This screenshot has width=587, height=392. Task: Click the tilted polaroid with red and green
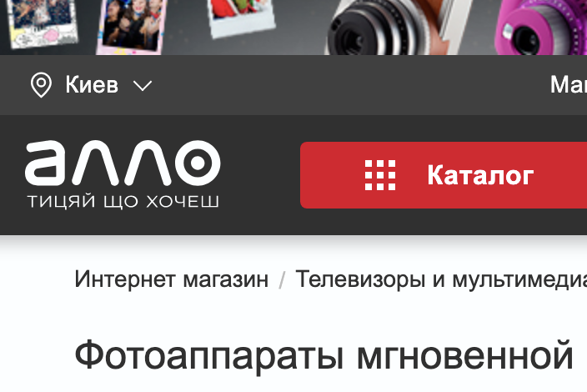(x=243, y=17)
